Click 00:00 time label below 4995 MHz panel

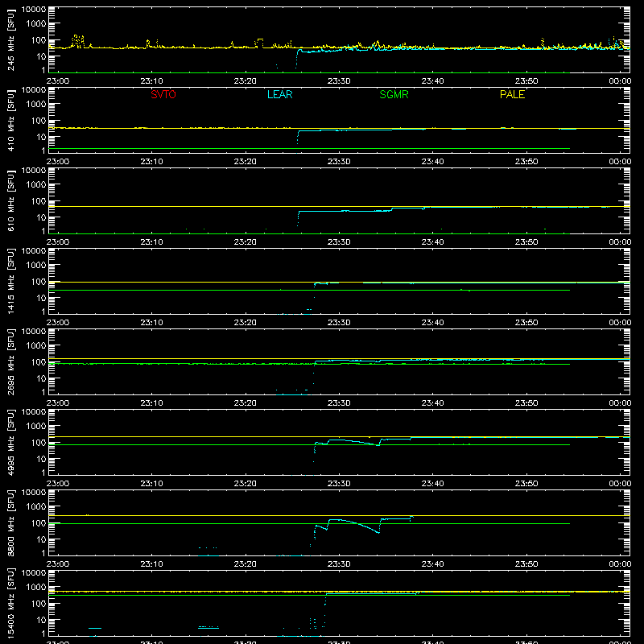click(x=620, y=484)
